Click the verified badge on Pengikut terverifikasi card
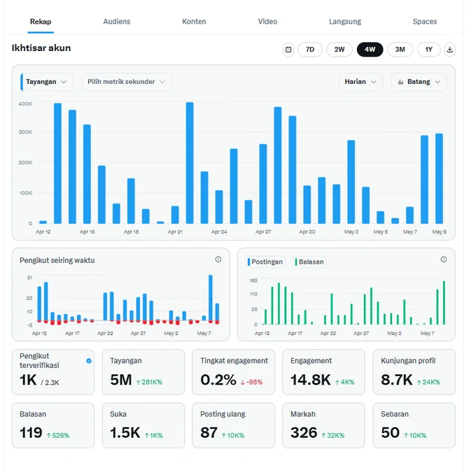Image resolution: width=476 pixels, height=470 pixels. 89,361
